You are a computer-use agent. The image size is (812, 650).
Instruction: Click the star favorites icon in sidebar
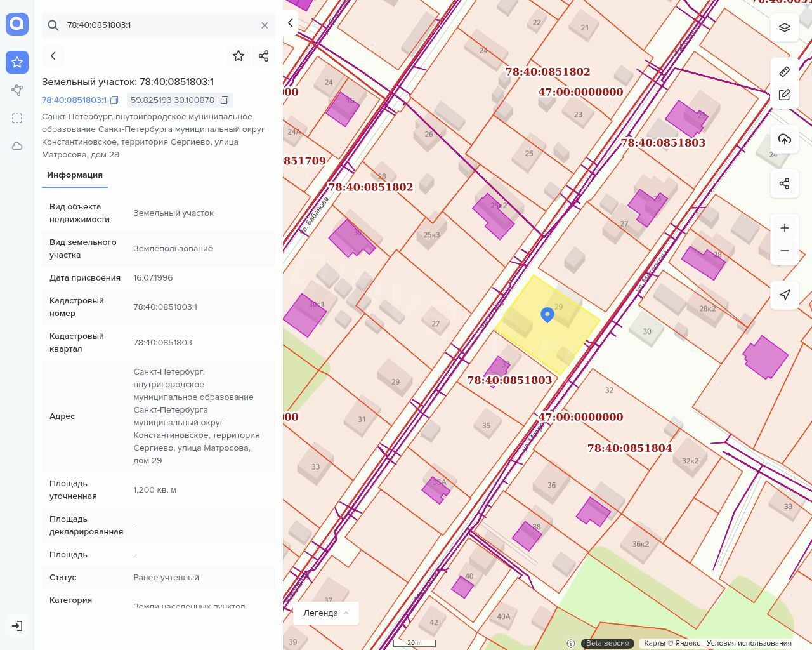[x=17, y=62]
